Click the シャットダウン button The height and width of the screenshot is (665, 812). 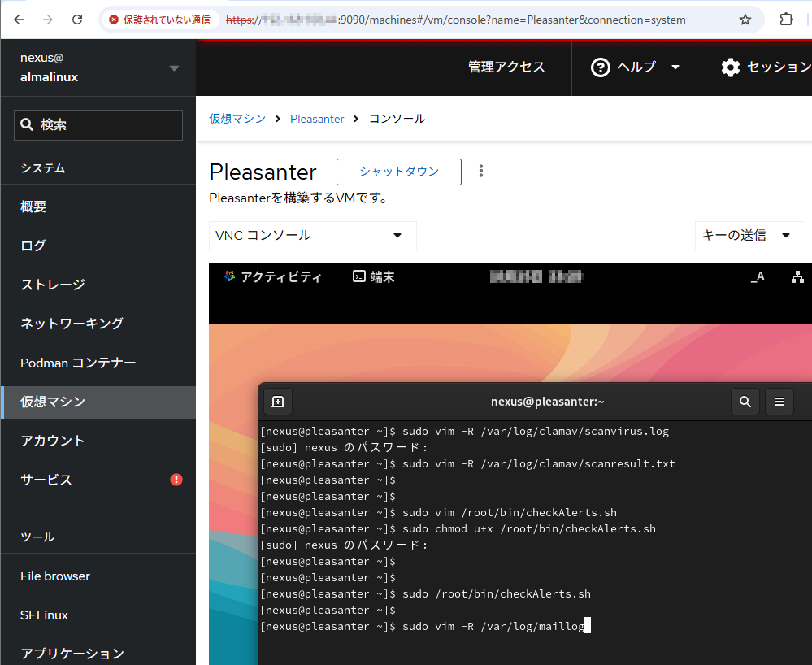tap(399, 172)
